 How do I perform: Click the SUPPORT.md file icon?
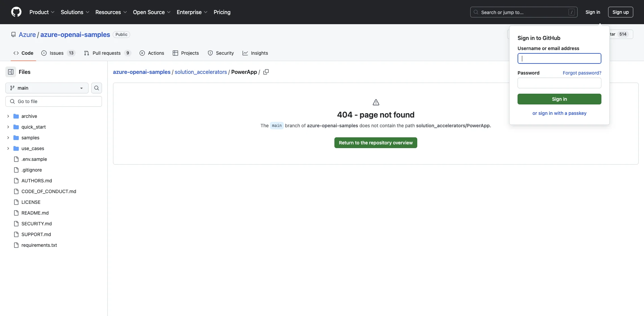[16, 234]
